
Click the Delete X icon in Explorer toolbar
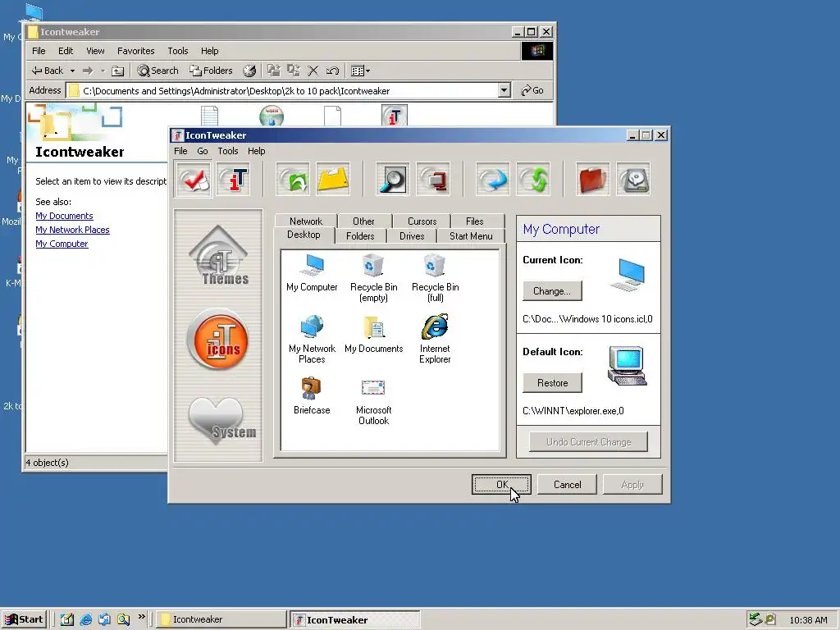(313, 71)
